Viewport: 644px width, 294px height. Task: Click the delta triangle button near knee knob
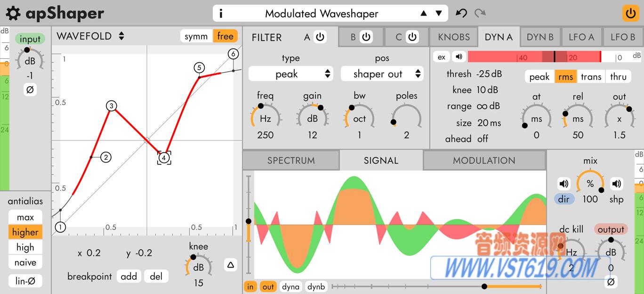(230, 265)
